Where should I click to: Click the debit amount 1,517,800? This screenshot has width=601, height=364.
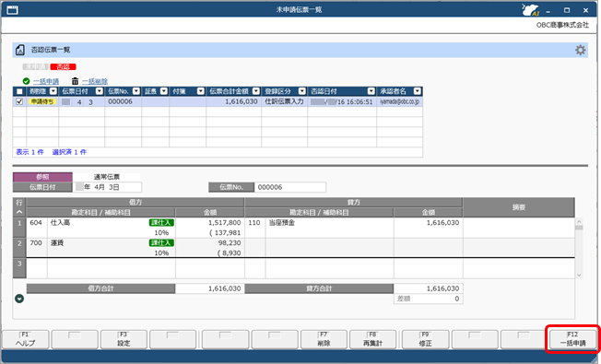[225, 223]
